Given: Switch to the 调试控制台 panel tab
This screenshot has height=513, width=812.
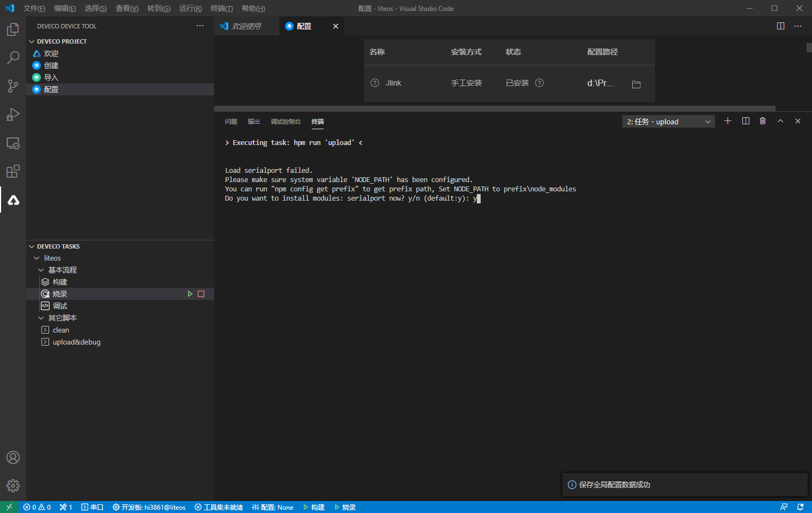Looking at the screenshot, I should click(x=286, y=122).
